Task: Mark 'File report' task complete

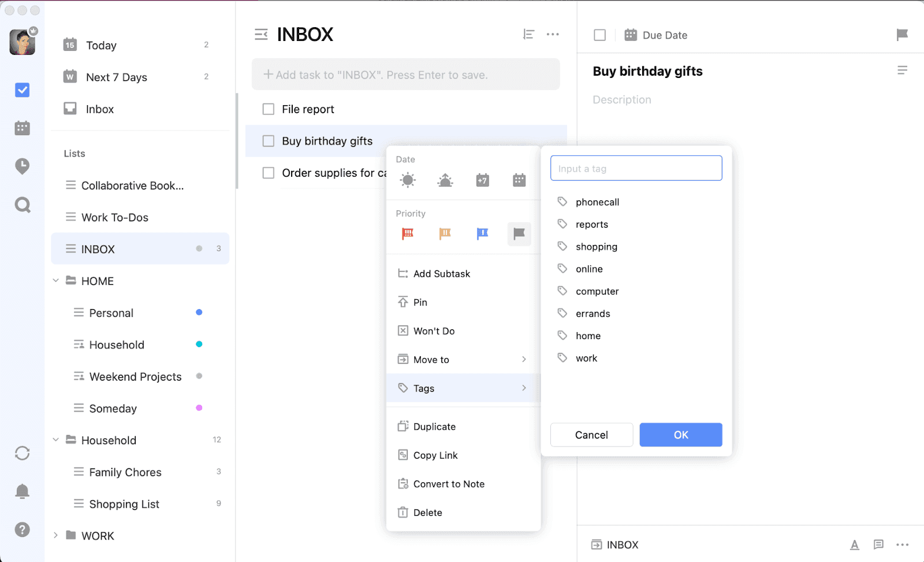Action: (x=268, y=109)
